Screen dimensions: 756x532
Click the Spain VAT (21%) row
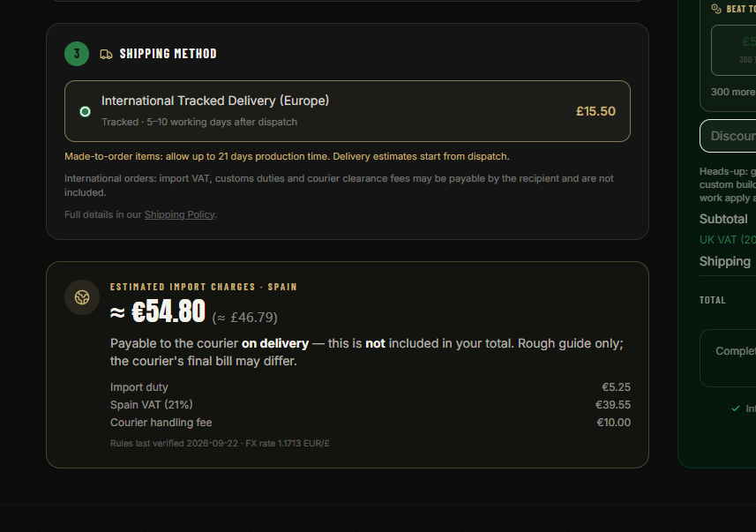[371, 405]
